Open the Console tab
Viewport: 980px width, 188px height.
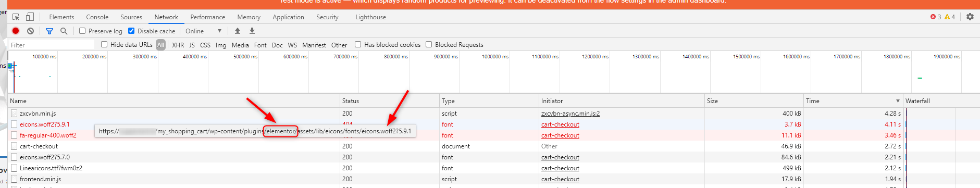[97, 17]
